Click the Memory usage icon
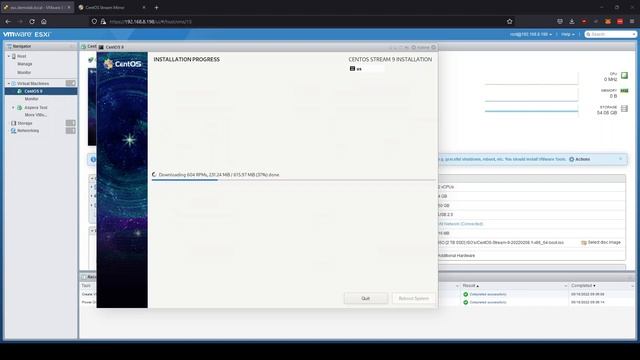Image resolution: width=640 pixels, height=360 pixels. pos(624,91)
